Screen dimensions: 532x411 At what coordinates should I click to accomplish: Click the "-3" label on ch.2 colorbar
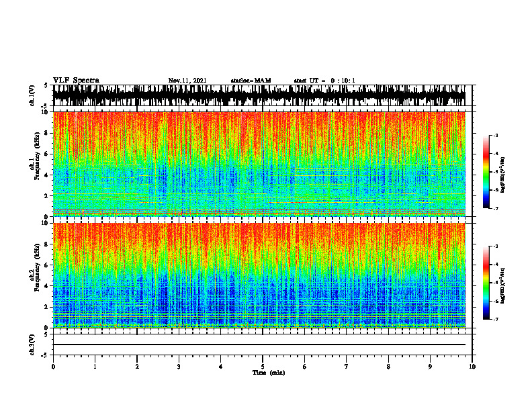495,246
